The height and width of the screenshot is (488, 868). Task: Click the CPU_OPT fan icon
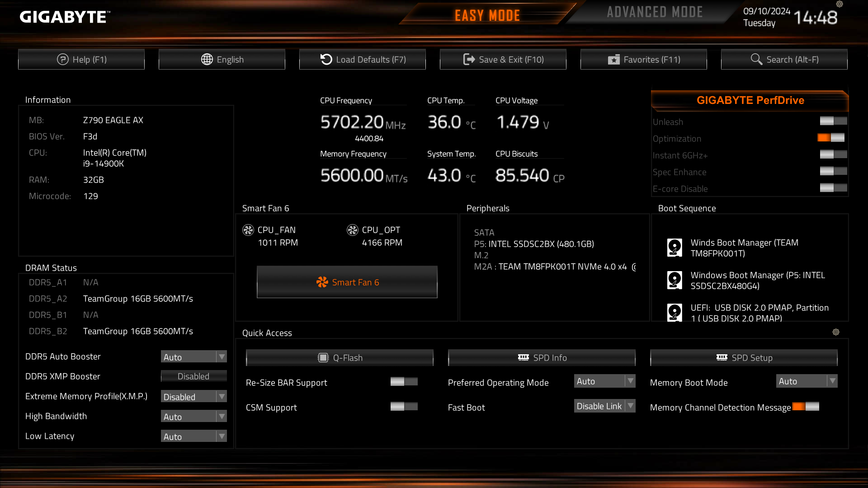tap(353, 230)
